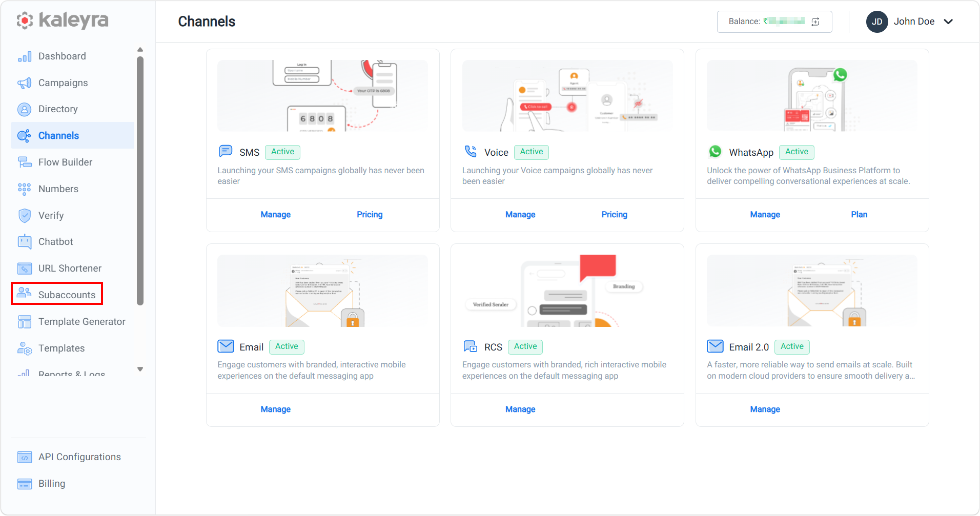The image size is (980, 516).
Task: Click Manage on the Email card
Action: coord(276,409)
